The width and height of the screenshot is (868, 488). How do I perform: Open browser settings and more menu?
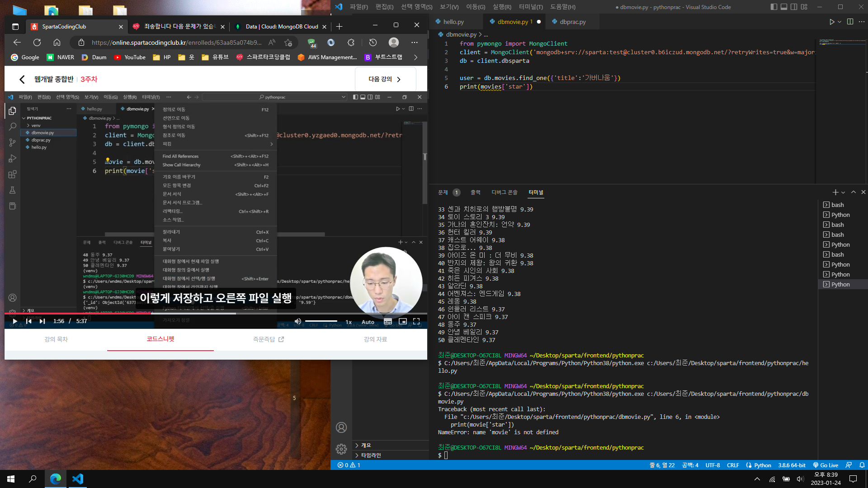coord(415,42)
